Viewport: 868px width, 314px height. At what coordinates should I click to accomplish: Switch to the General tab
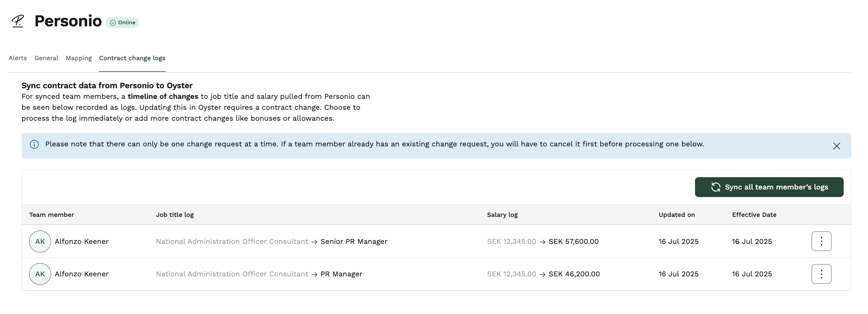pyautogui.click(x=46, y=58)
